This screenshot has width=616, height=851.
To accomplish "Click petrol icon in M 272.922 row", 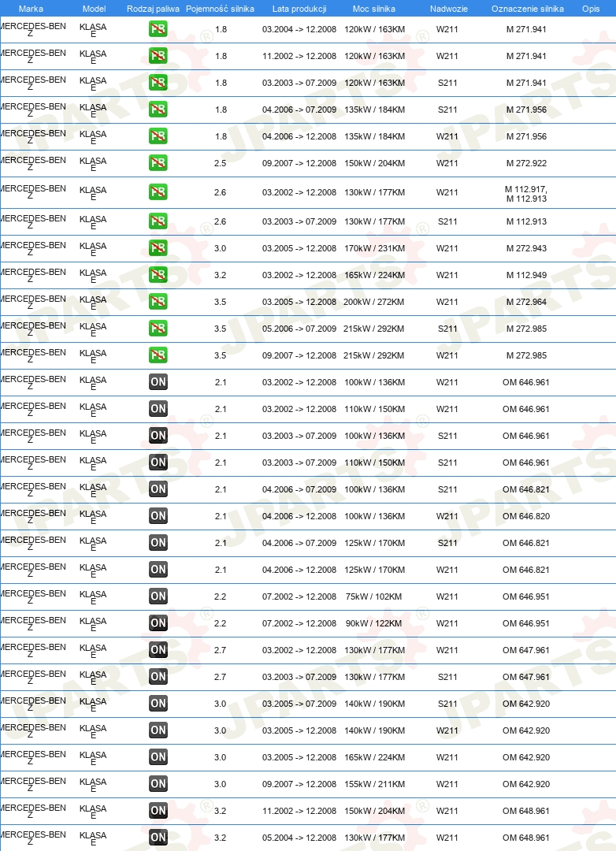I will tap(158, 163).
